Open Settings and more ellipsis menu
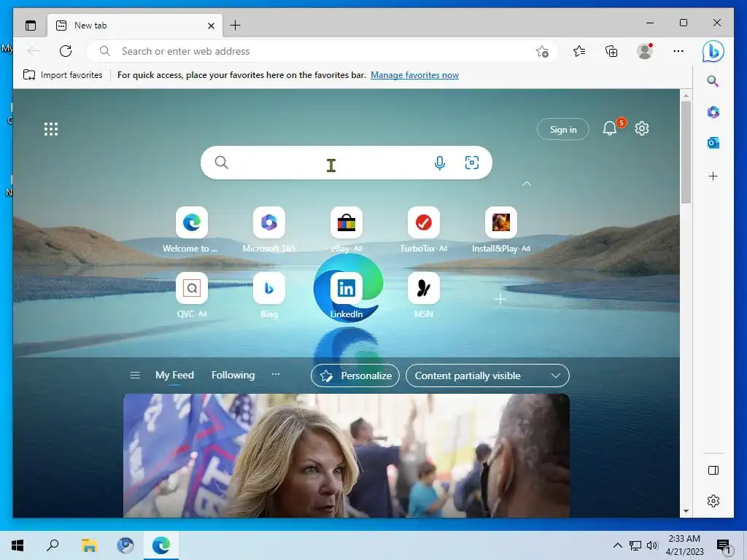The image size is (747, 560). tap(678, 51)
